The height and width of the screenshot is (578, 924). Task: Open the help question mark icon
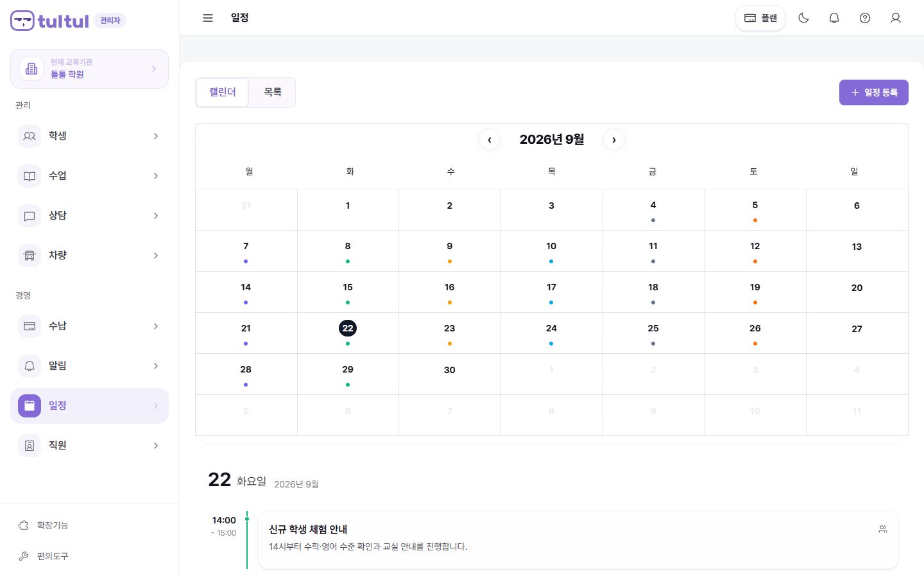pos(865,18)
